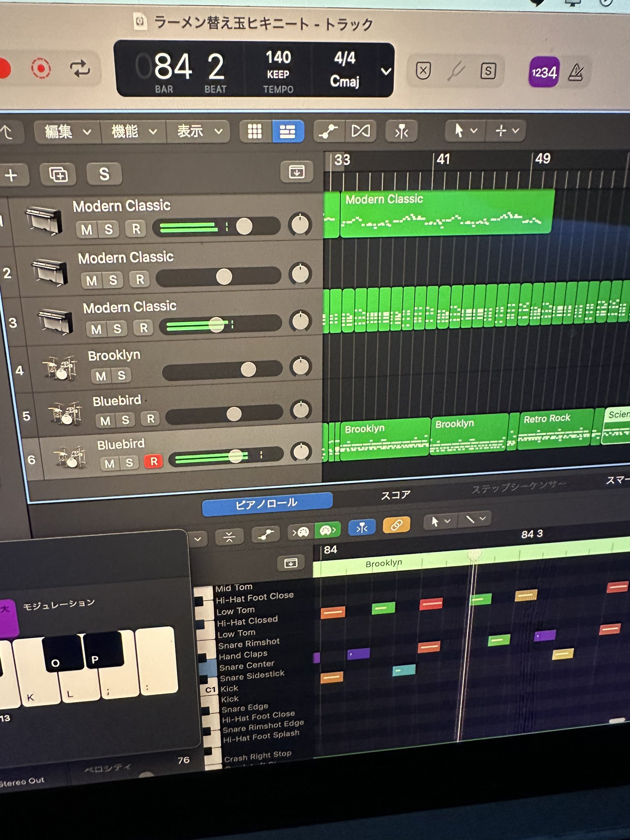The width and height of the screenshot is (630, 840).
Task: Toggle the Metronome icon
Action: click(576, 73)
